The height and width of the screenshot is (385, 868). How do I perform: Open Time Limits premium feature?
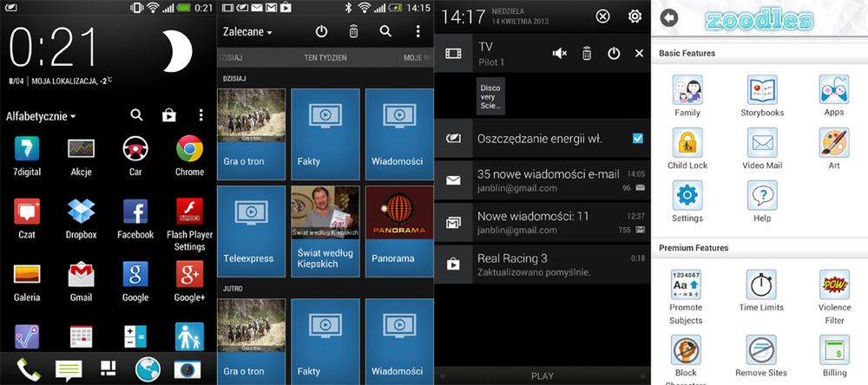pyautogui.click(x=761, y=291)
